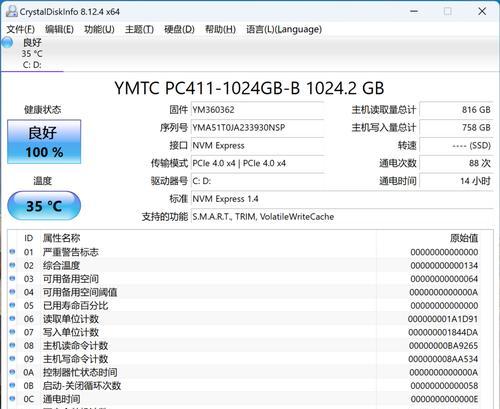The image size is (500, 409).
Task: Click the status dot beside attribute 02 综合温度
Action: (x=12, y=265)
